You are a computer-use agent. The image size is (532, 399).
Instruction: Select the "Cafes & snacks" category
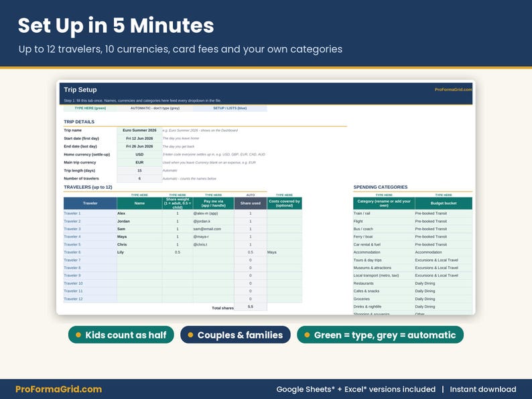(384, 291)
